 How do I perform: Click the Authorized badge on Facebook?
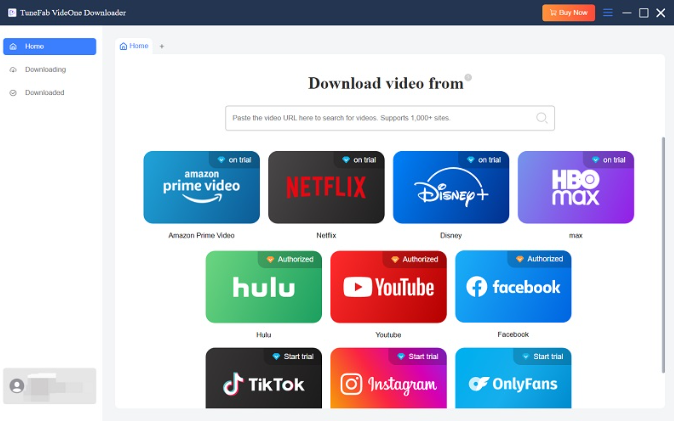click(x=539, y=259)
